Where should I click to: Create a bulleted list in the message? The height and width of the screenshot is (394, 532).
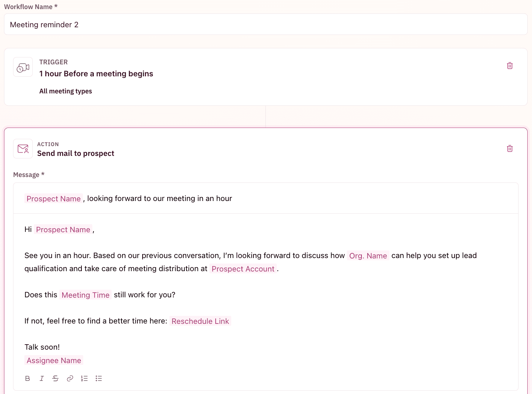pos(99,378)
